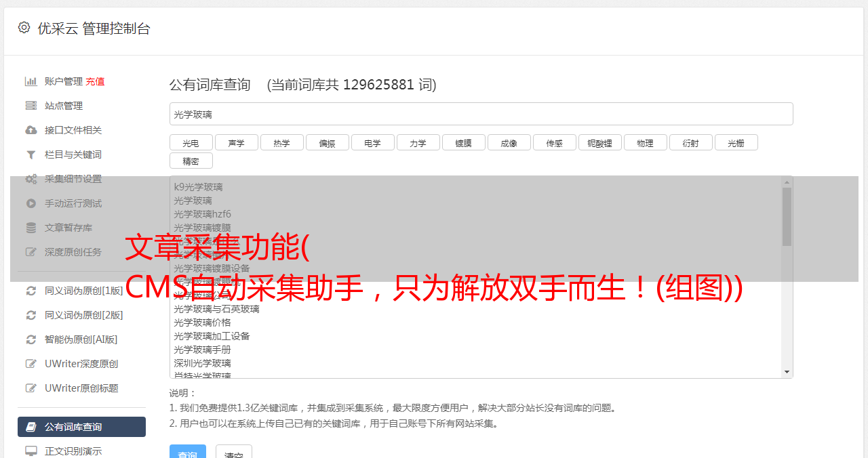Pick the 成像 keyword tag
868x458 pixels.
pyautogui.click(x=509, y=142)
